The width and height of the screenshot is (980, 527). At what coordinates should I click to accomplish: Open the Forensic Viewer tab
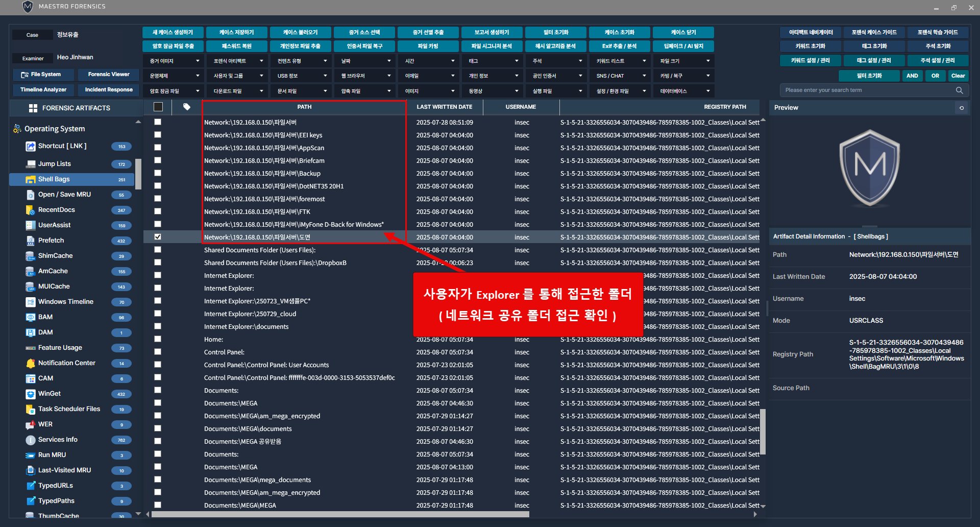coord(109,75)
